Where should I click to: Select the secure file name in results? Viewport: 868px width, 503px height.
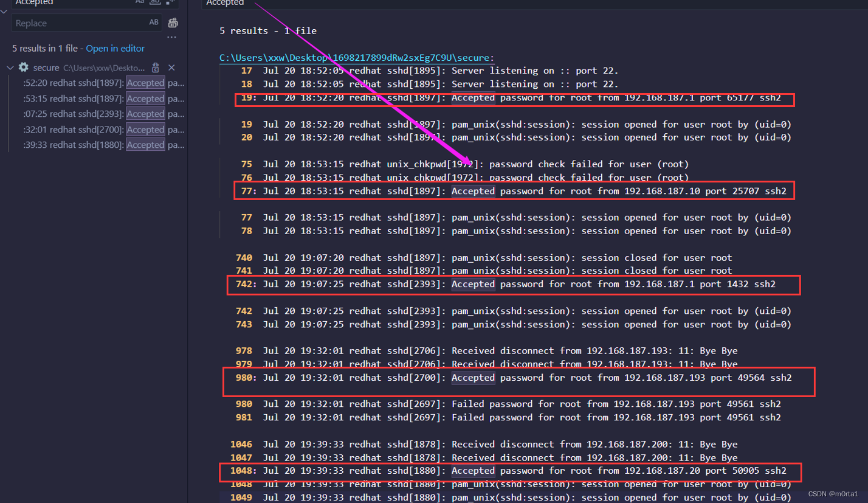click(46, 68)
